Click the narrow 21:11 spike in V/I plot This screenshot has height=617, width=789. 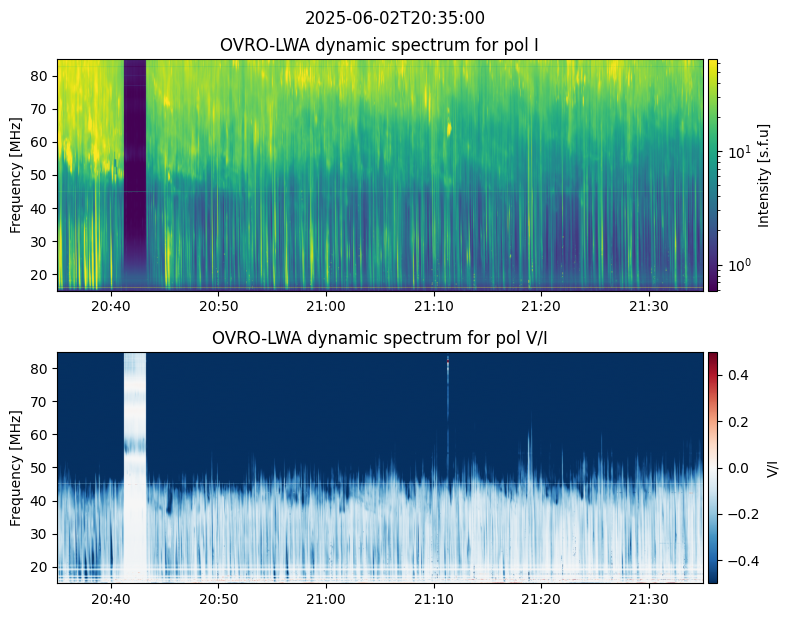pyautogui.click(x=448, y=400)
